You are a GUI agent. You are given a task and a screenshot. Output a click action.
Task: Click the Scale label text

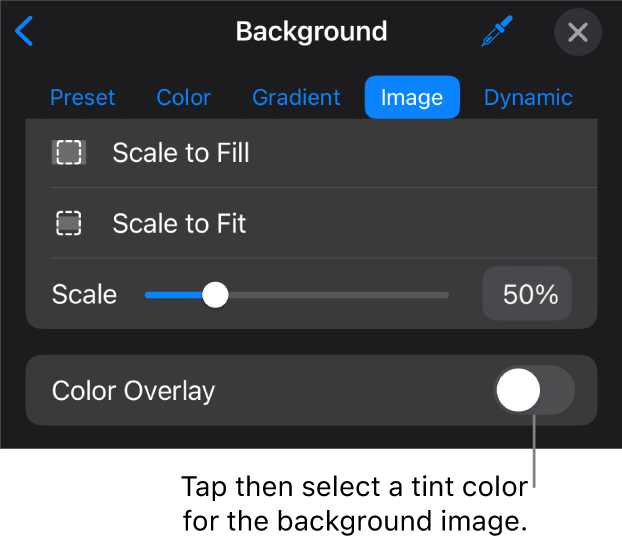84,295
